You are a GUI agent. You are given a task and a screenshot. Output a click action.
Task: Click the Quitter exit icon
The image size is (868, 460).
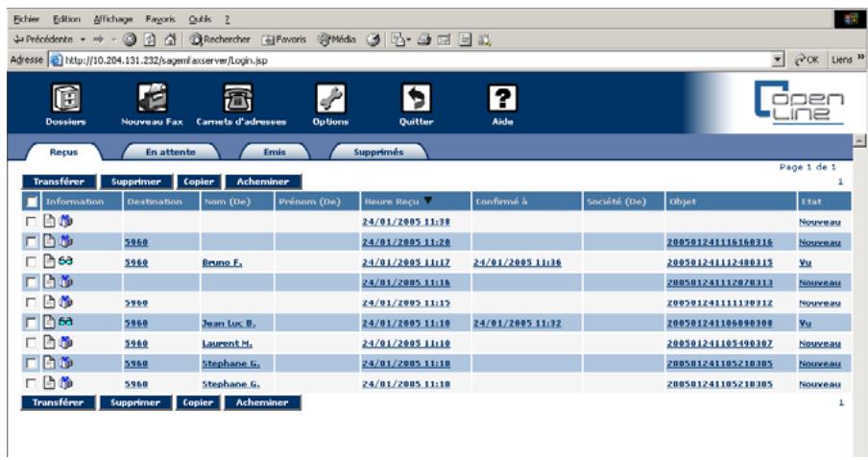417,99
